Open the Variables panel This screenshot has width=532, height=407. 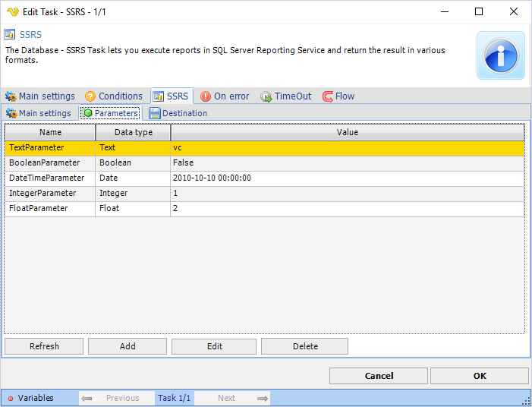click(x=35, y=398)
